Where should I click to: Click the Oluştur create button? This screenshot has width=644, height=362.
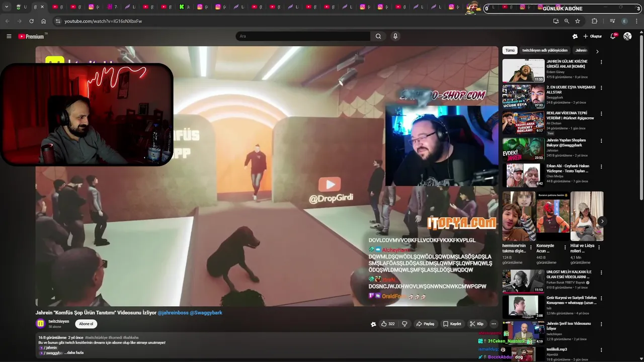tap(592, 36)
